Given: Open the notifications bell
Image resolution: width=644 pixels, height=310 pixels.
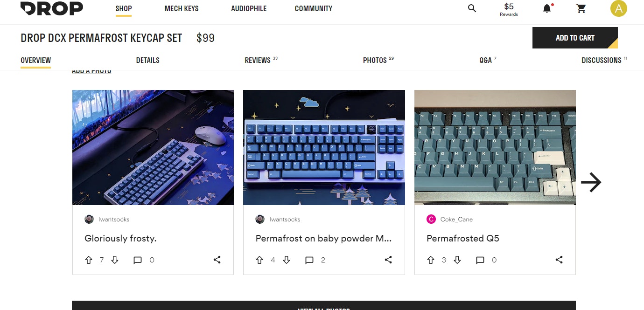Looking at the screenshot, I should pyautogui.click(x=547, y=8).
